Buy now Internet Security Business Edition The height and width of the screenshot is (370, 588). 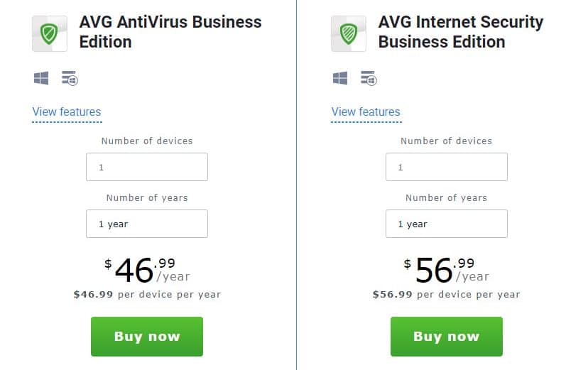tap(446, 336)
